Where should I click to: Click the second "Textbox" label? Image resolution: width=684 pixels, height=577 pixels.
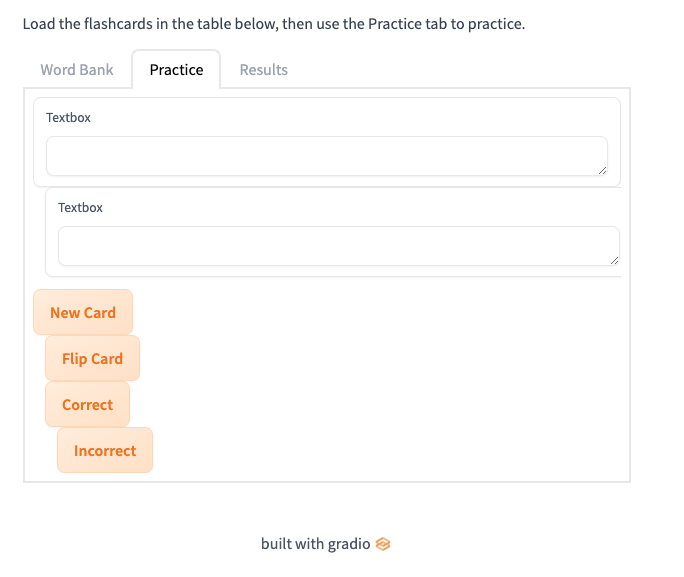(80, 208)
